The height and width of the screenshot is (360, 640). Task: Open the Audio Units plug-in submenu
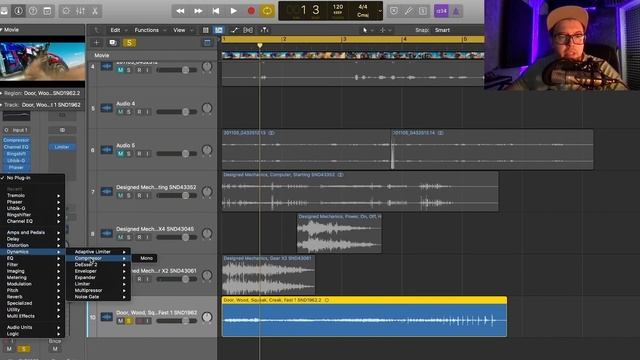click(x=32, y=327)
